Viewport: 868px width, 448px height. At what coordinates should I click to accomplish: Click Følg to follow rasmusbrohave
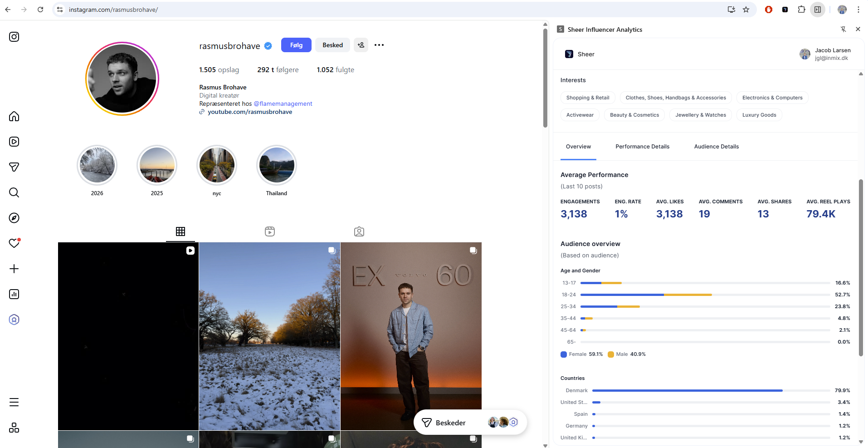point(296,45)
